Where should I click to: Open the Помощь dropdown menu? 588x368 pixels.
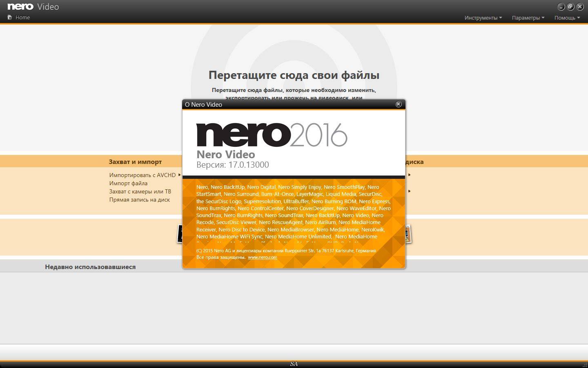pyautogui.click(x=567, y=18)
